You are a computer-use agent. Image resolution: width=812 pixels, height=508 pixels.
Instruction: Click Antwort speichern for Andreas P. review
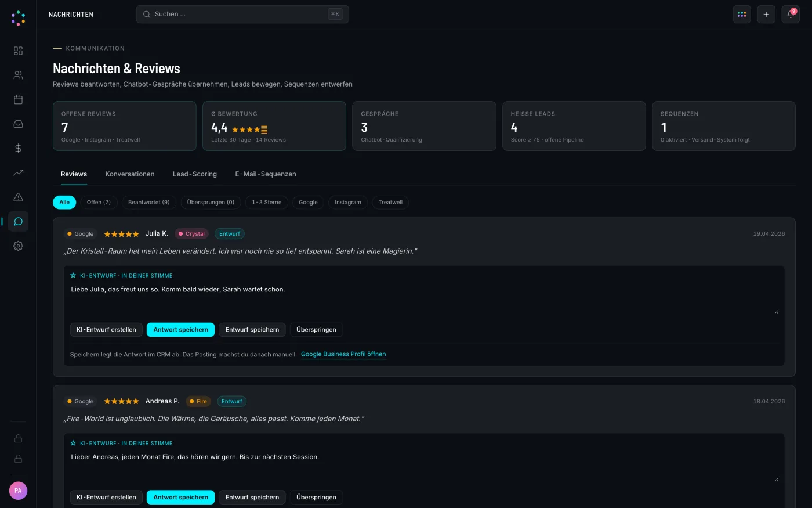click(x=180, y=498)
